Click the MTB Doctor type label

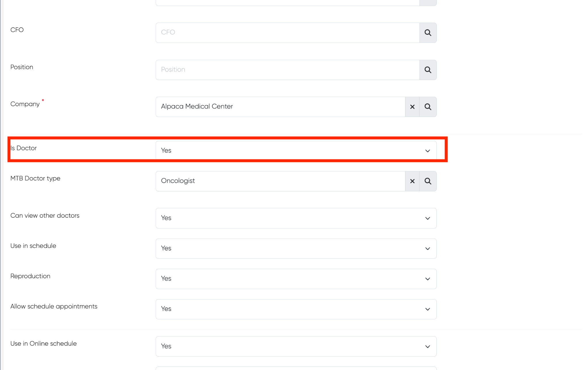(x=35, y=178)
